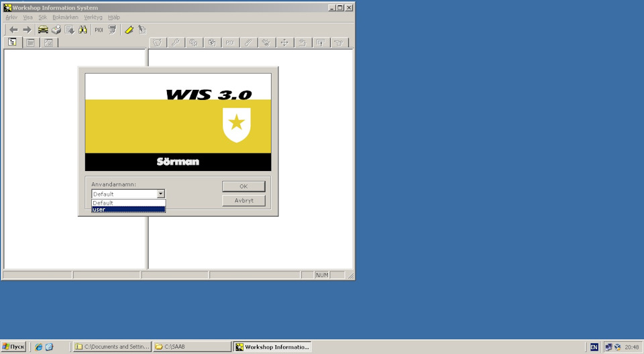
Task: Click the EN language indicator
Action: 594,347
